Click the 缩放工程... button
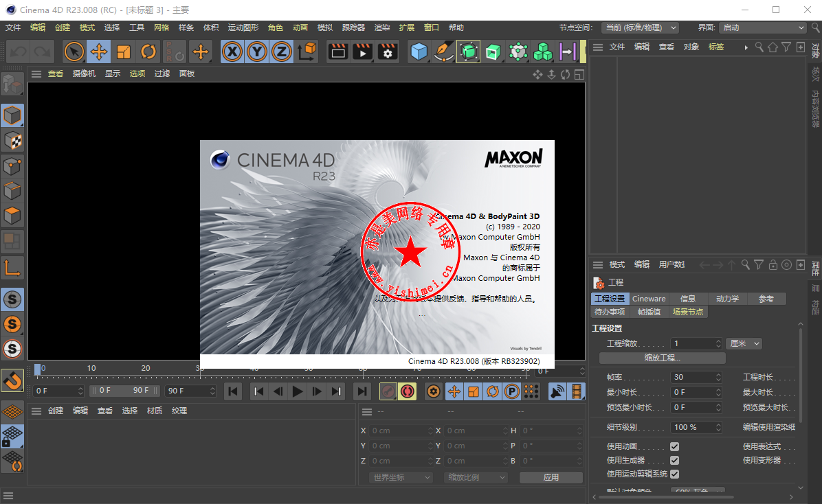Screen dimensions: 822x504 point(662,358)
